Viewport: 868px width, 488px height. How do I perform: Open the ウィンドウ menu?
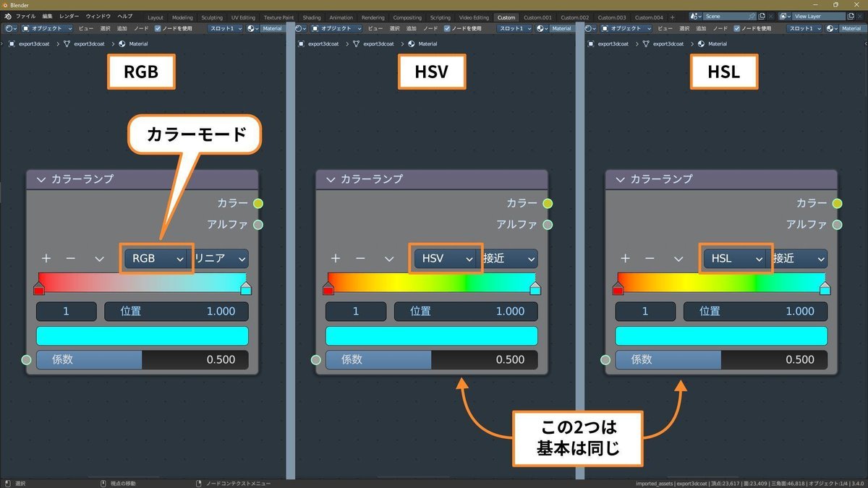coord(98,17)
